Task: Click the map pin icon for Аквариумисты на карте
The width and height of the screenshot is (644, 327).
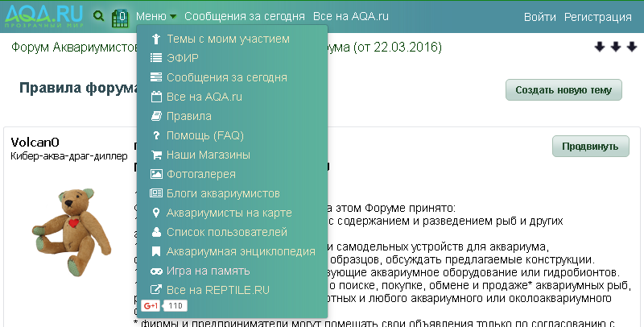Action: tap(156, 213)
